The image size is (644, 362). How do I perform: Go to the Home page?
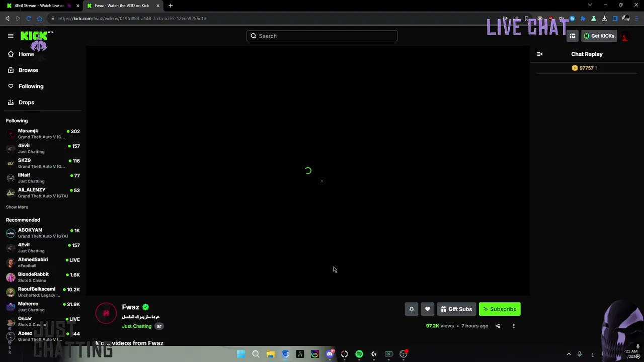point(21,54)
